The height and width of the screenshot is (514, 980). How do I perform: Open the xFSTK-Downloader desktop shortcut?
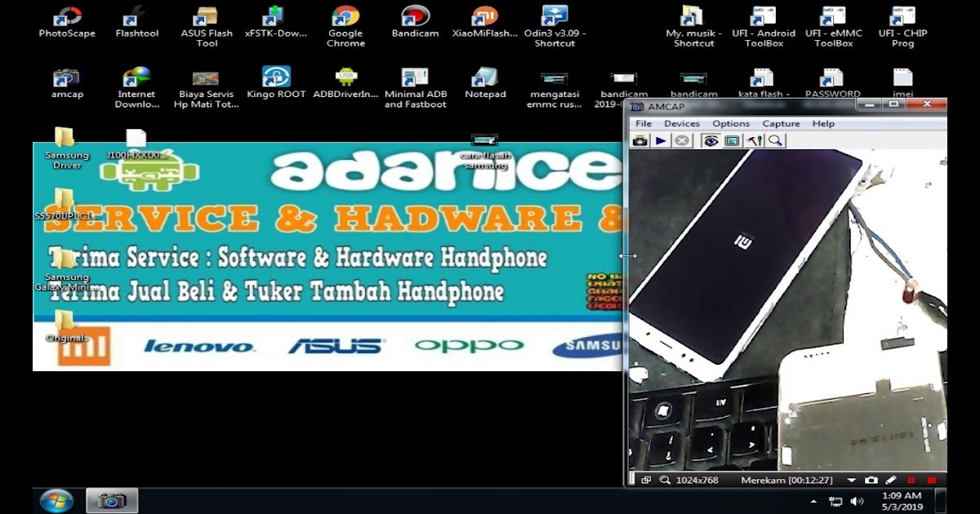(x=276, y=22)
